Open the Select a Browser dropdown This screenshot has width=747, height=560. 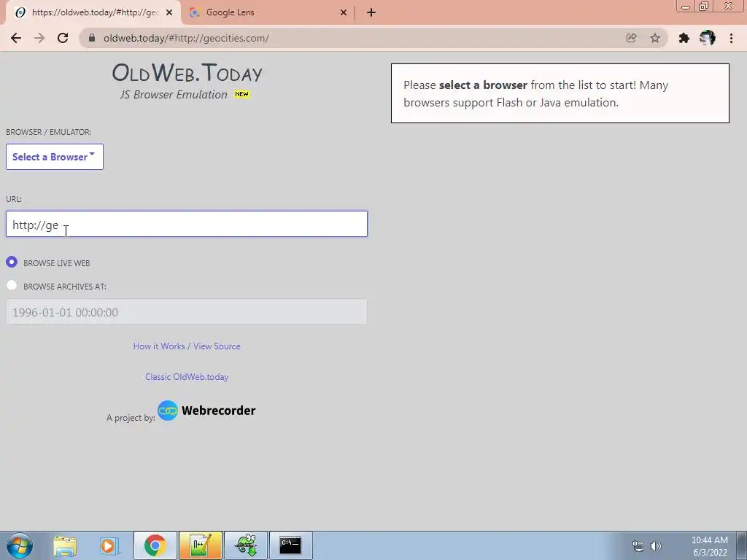[54, 157]
